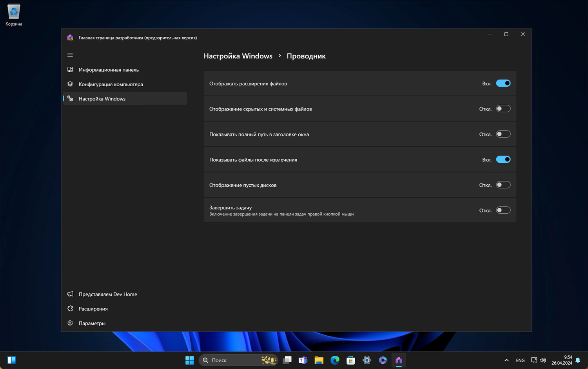Enable Отображение пустых дисков switch

point(503,185)
